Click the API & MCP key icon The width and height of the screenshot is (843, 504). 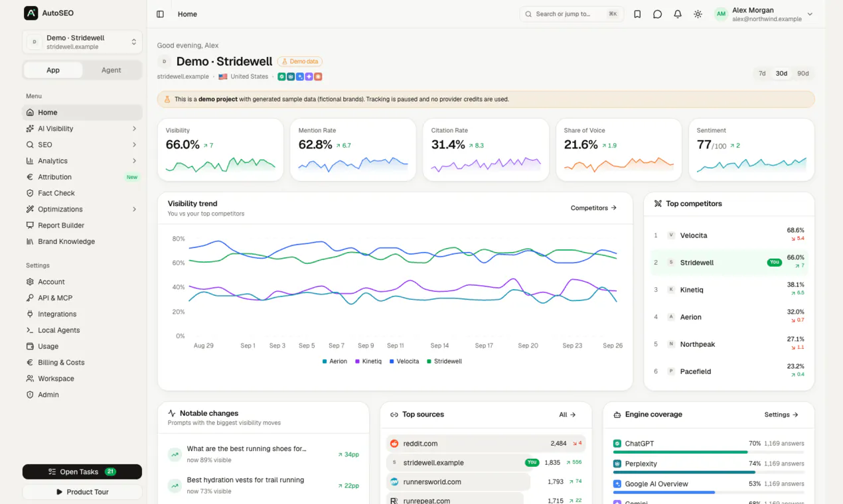30,298
